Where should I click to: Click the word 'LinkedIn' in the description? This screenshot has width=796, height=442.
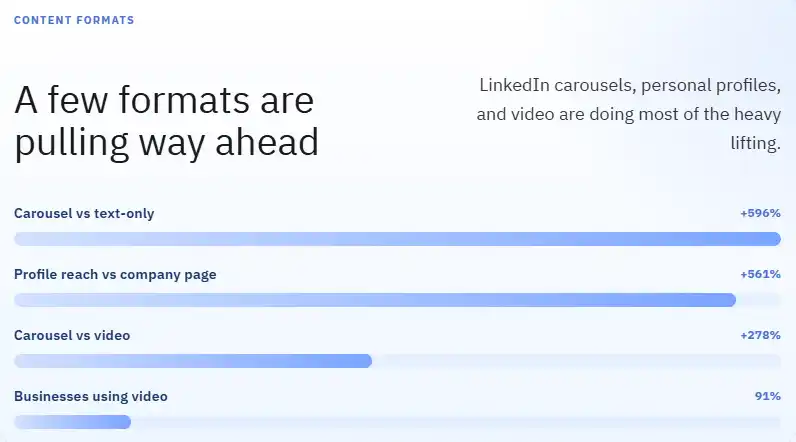coord(514,85)
